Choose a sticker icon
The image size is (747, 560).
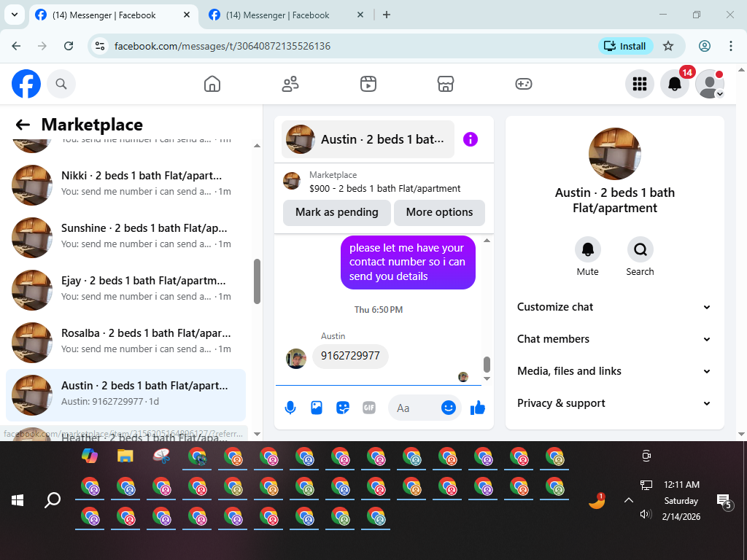coord(343,408)
